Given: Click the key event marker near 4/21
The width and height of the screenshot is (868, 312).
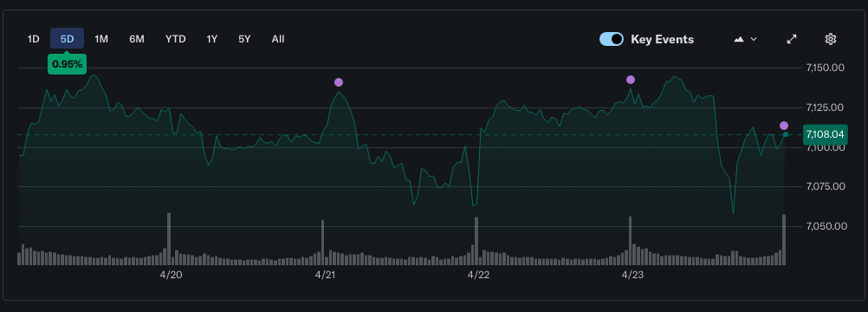Looking at the screenshot, I should (x=339, y=82).
